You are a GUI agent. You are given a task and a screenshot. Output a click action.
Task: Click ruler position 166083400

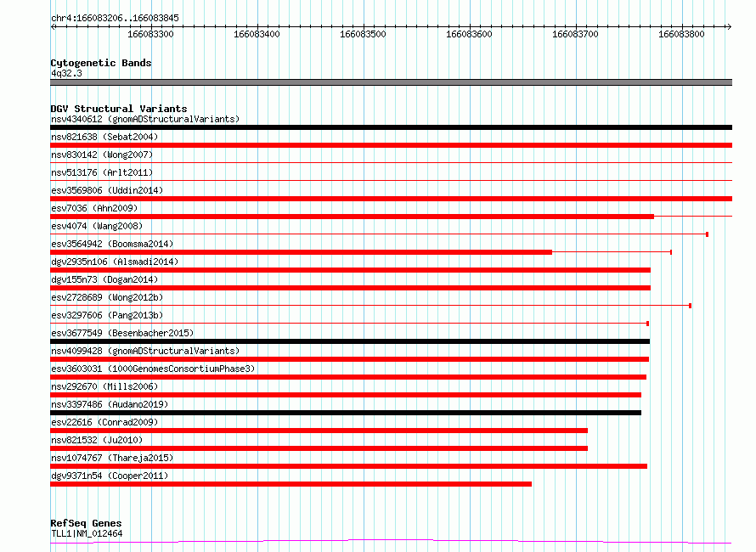(257, 34)
